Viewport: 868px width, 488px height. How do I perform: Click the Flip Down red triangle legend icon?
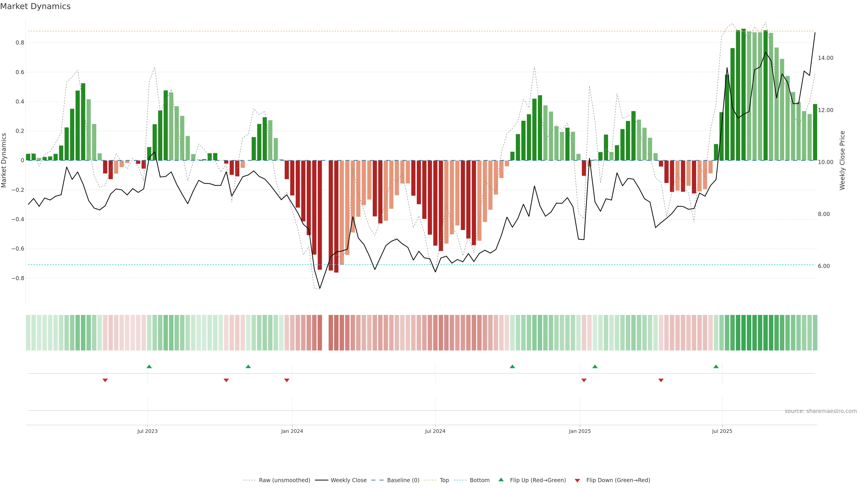[x=577, y=481]
